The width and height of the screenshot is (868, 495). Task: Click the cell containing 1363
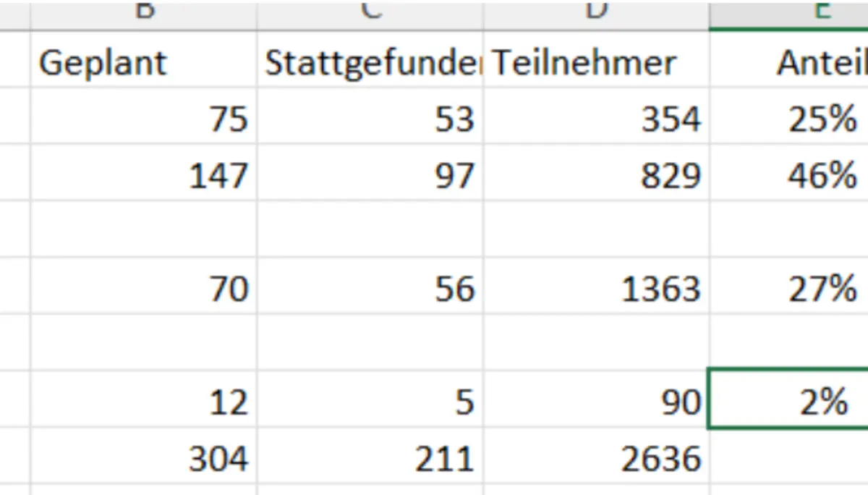click(x=596, y=289)
